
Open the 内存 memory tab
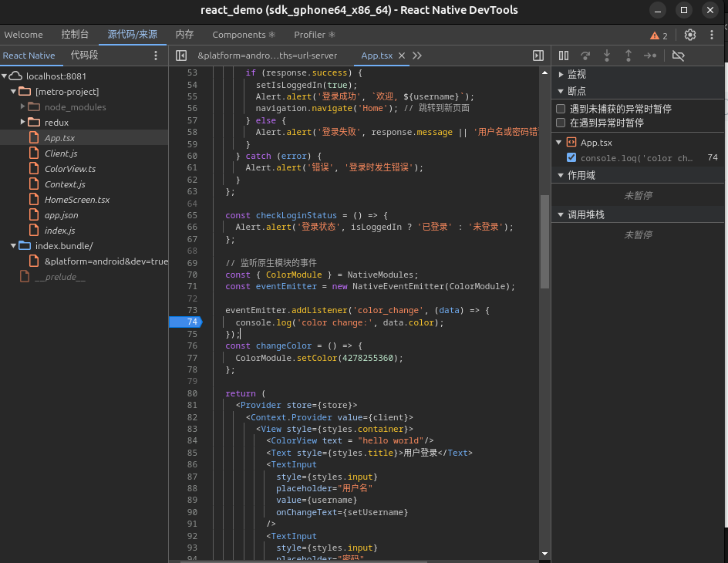[x=184, y=35]
